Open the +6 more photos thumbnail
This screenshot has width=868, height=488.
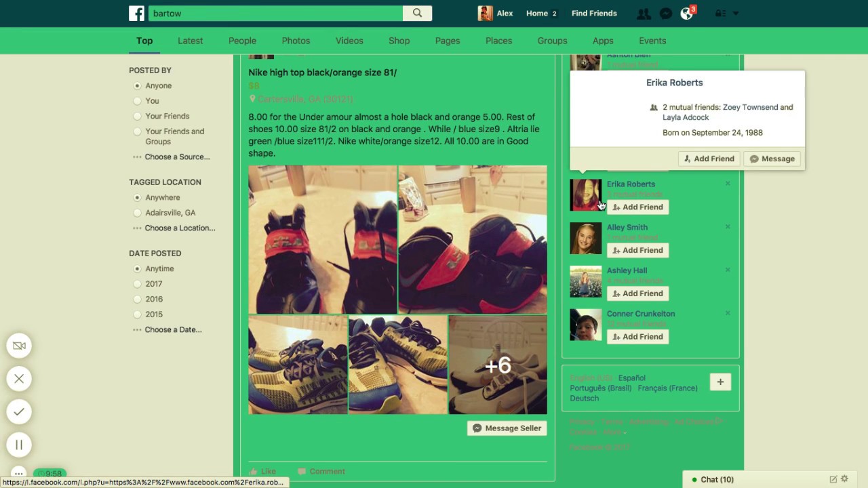click(x=498, y=365)
